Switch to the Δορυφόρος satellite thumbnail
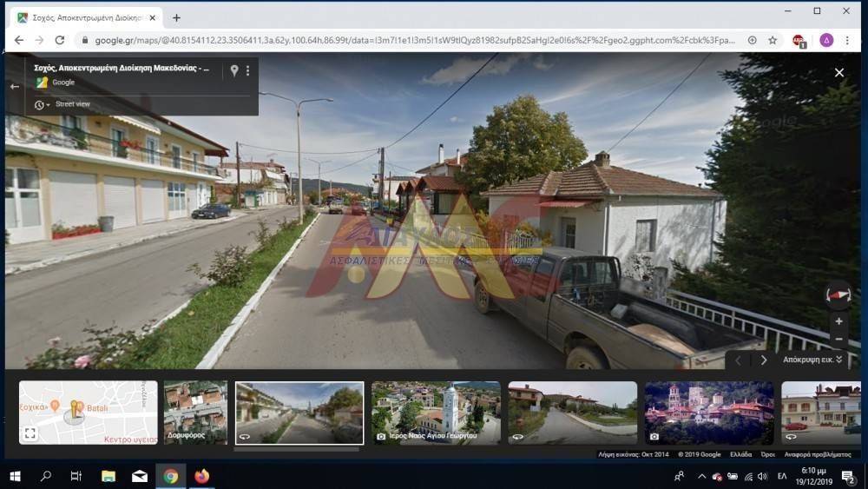The width and height of the screenshot is (868, 489). click(x=195, y=413)
